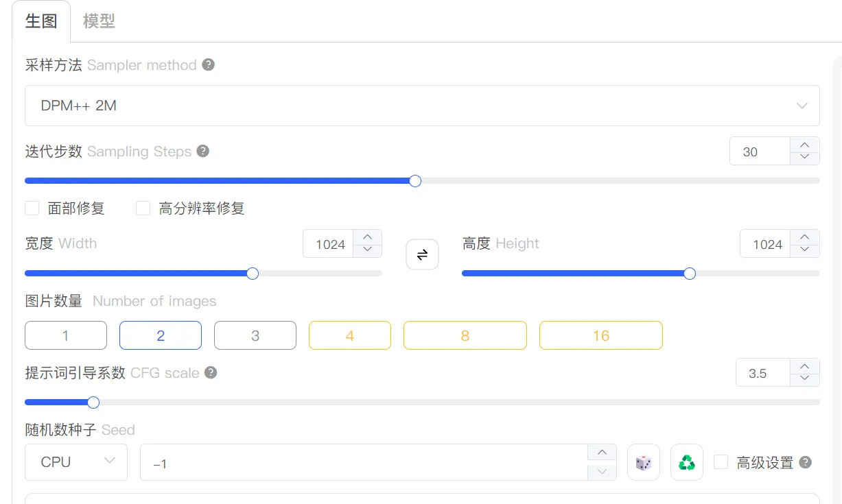Open the DPM++ 2M sampler dropdown

[x=422, y=106]
